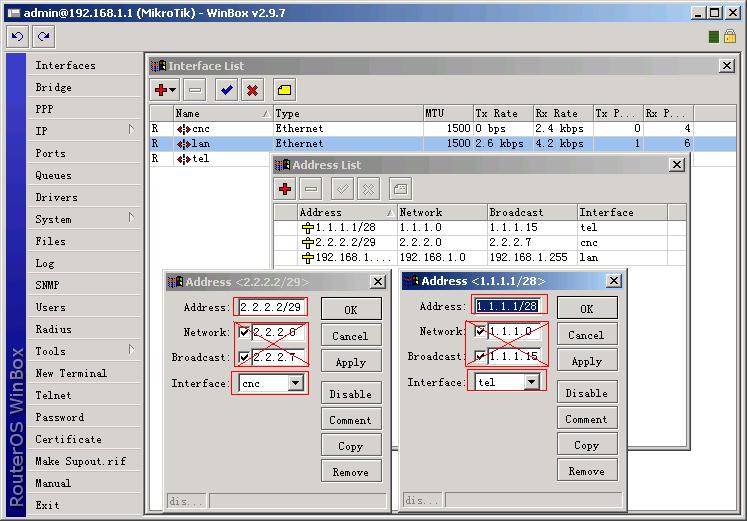
Task: Open Interface dropdown showing tel
Action: pyautogui.click(x=531, y=382)
